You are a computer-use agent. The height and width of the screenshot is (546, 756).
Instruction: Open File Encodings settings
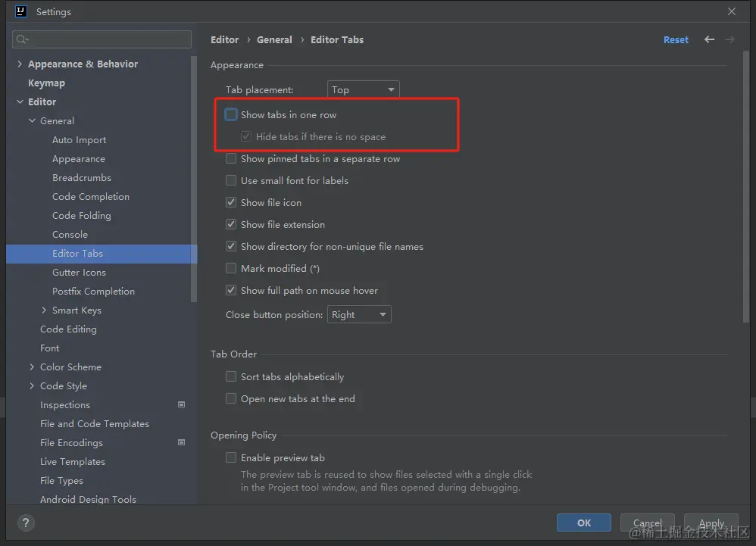tap(71, 442)
